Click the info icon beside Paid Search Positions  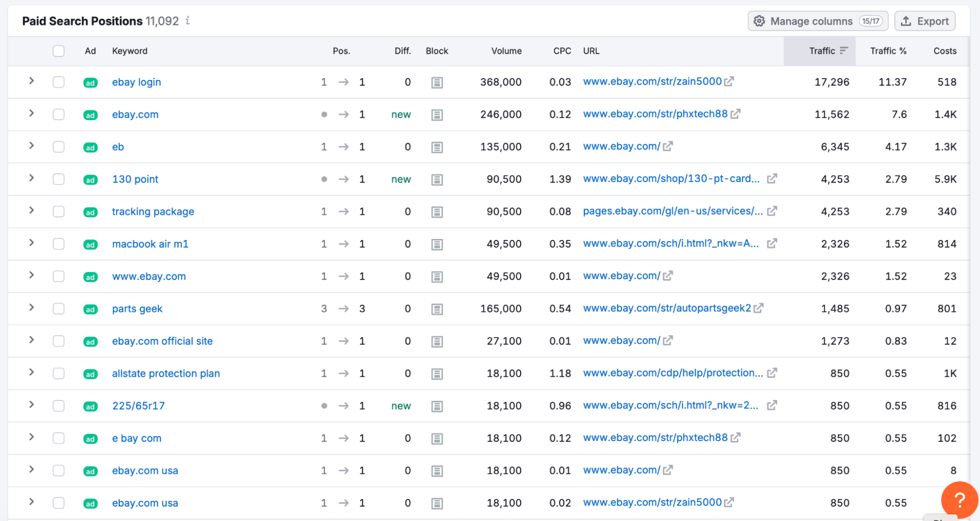point(187,22)
